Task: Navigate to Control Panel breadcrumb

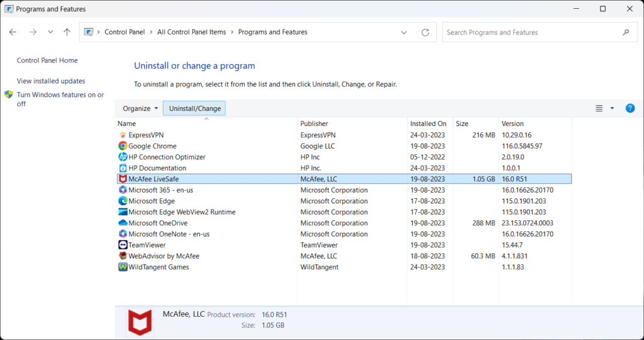Action: coord(125,32)
